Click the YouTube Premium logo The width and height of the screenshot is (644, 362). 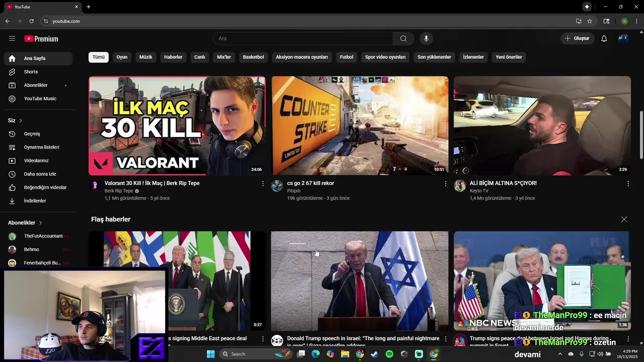pyautogui.click(x=41, y=39)
